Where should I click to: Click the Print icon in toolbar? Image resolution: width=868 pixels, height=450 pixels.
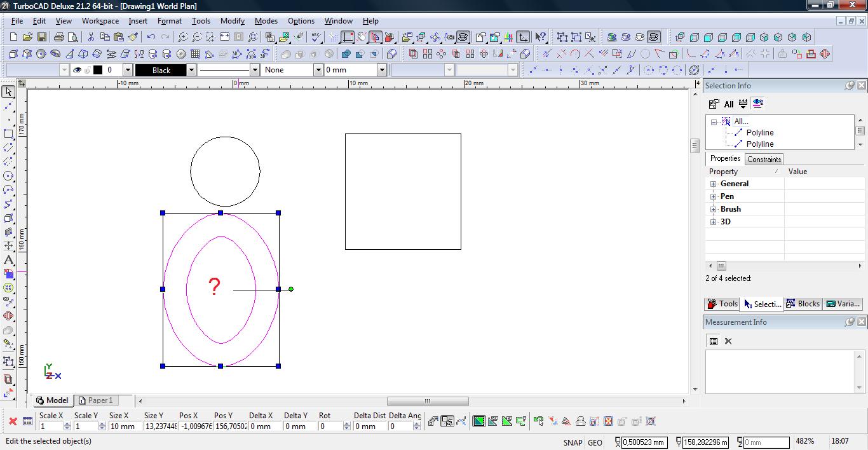coord(59,37)
